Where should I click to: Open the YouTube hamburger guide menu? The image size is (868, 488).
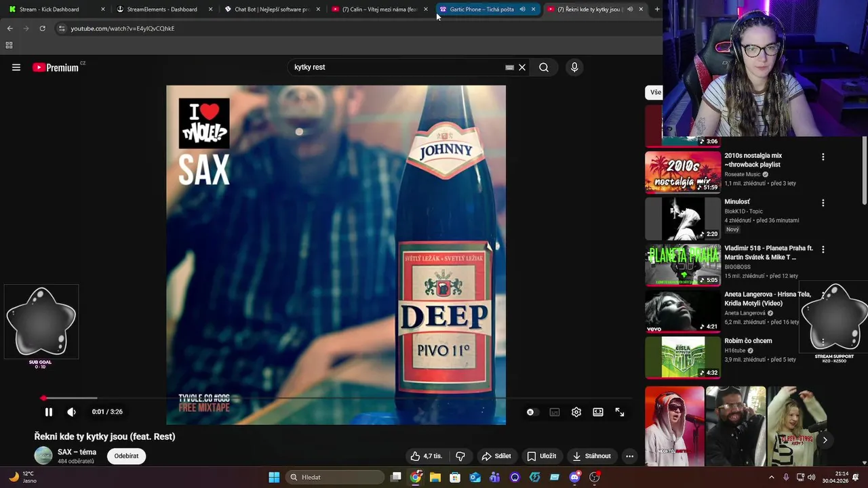[x=16, y=67]
